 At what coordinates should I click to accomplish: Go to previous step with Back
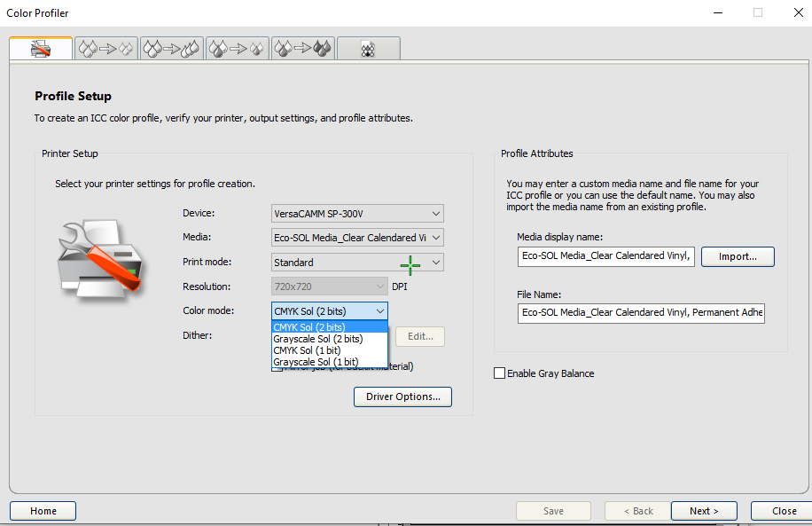point(638,511)
